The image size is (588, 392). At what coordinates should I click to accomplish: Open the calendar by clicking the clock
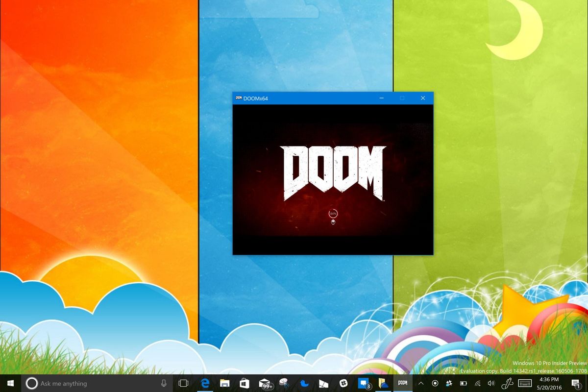(x=549, y=384)
